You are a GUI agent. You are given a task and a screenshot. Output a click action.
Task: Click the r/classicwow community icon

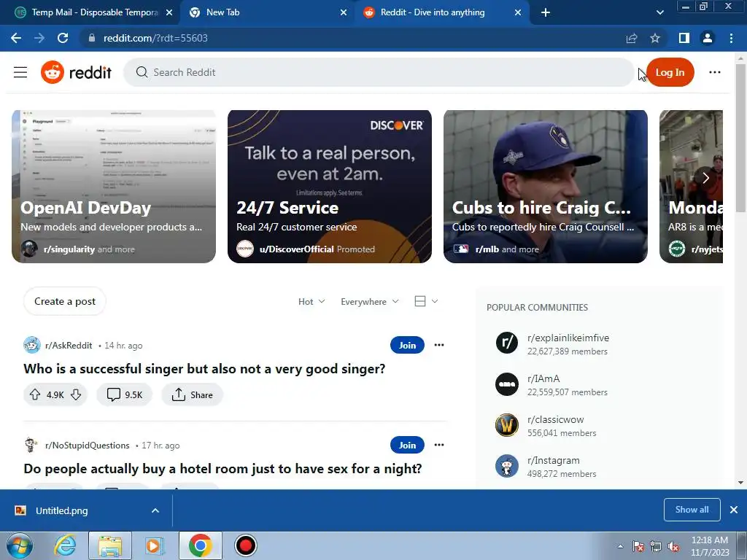point(506,425)
